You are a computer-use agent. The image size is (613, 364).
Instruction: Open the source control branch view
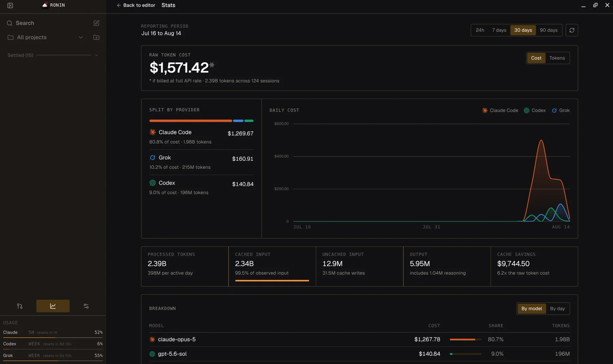[20, 306]
